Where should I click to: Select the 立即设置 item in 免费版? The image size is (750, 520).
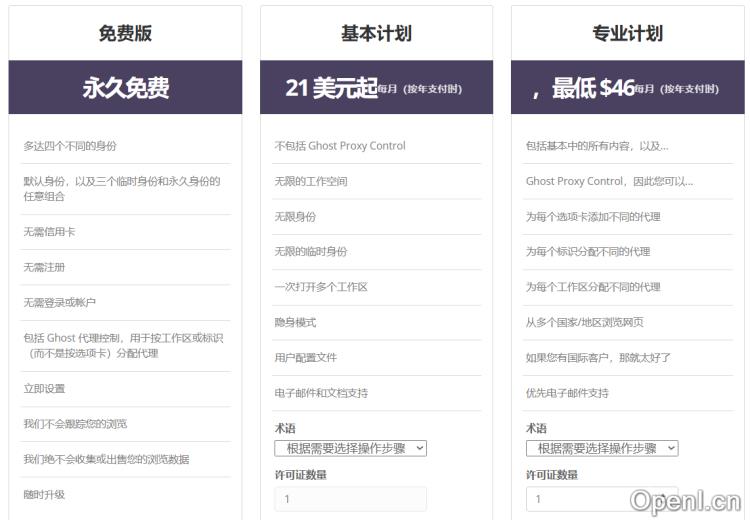point(44,389)
